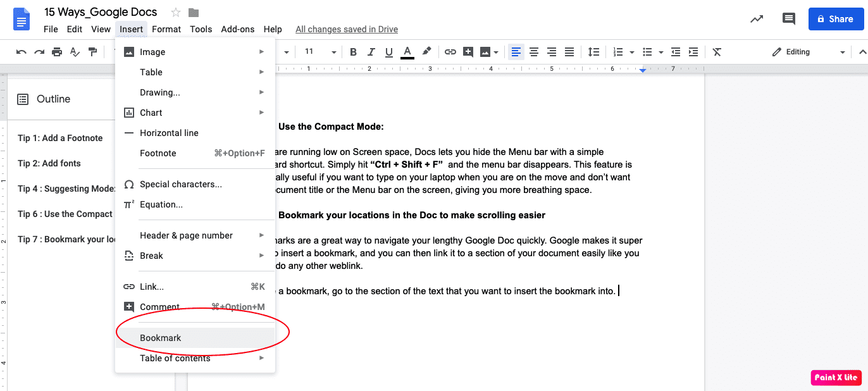Viewport: 868px width, 391px height.
Task: Set justified text alignment
Action: (x=569, y=52)
